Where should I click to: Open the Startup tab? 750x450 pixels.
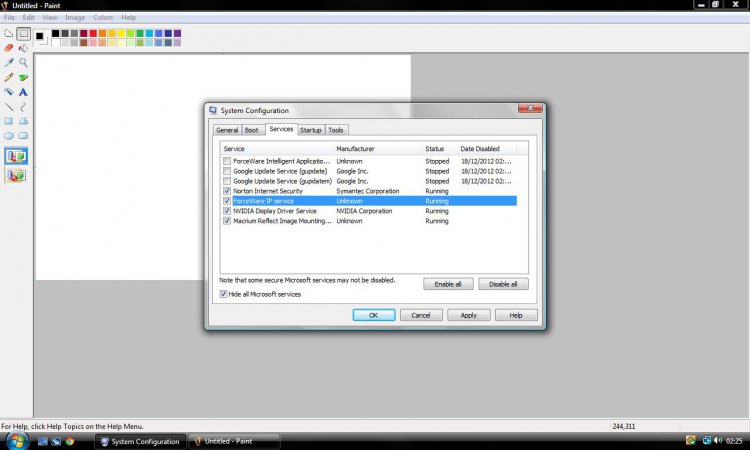coord(311,130)
